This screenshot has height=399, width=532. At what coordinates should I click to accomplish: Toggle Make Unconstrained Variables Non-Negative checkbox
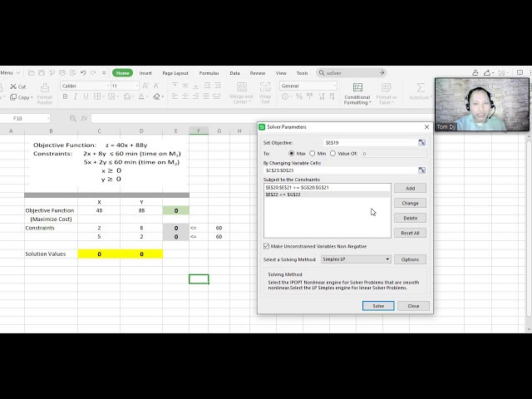tap(266, 246)
